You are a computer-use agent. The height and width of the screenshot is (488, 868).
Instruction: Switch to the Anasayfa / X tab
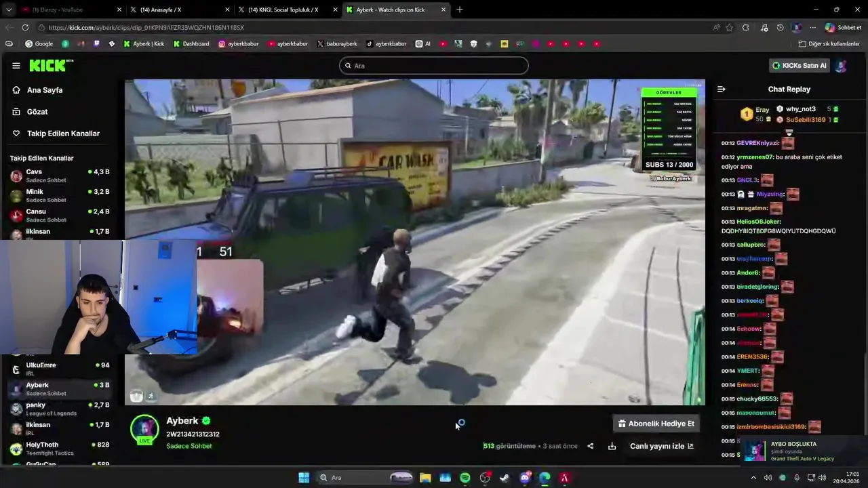tap(179, 9)
